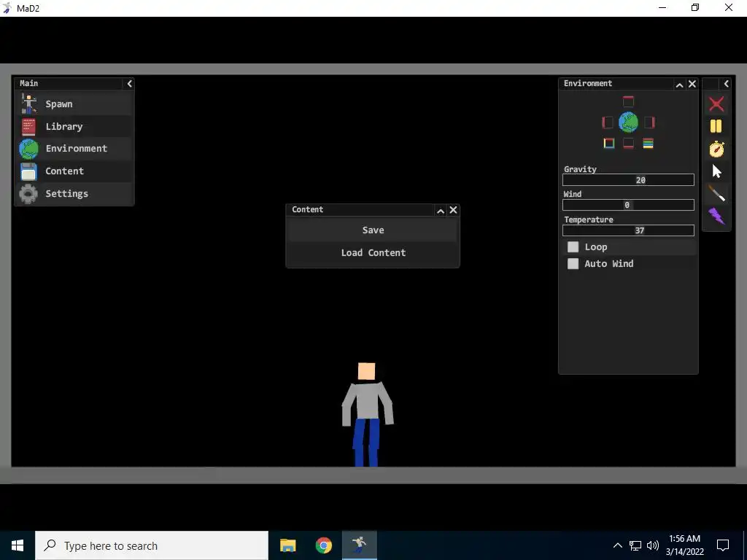The height and width of the screenshot is (560, 747).
Task: Click the Load Content button
Action: pyautogui.click(x=373, y=253)
